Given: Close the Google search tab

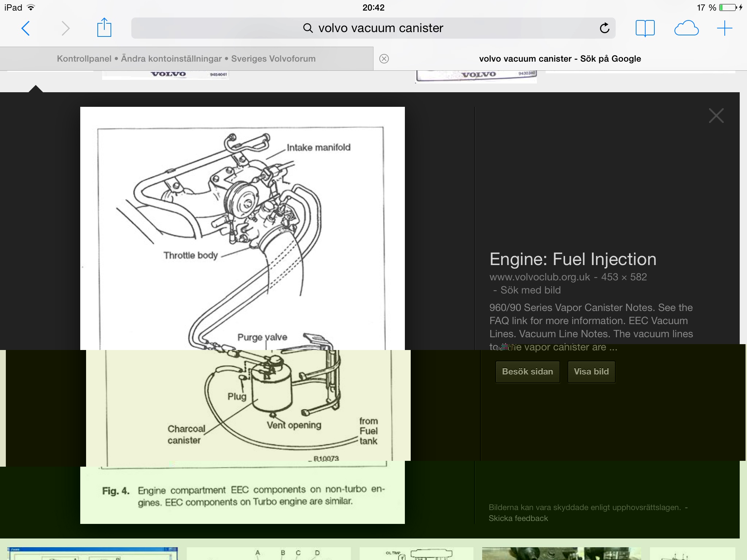Looking at the screenshot, I should [384, 59].
